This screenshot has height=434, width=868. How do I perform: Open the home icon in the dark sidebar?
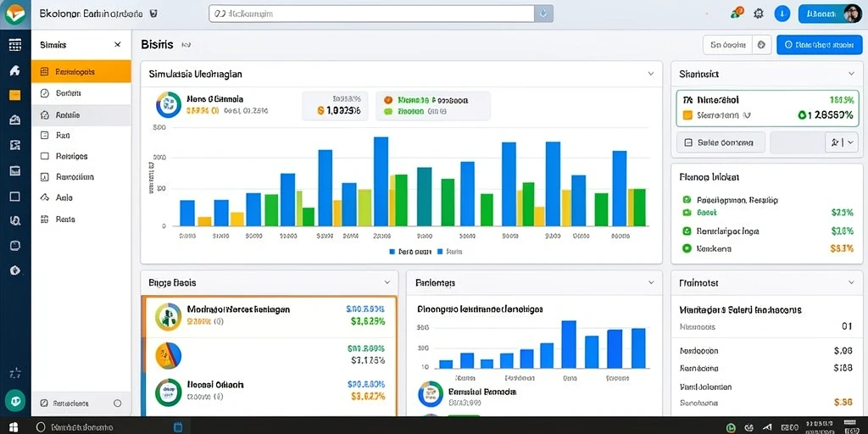[15, 70]
